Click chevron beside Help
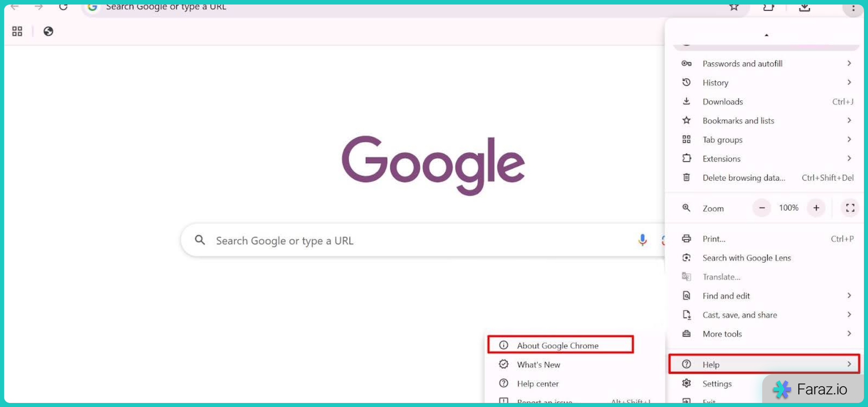 click(849, 364)
